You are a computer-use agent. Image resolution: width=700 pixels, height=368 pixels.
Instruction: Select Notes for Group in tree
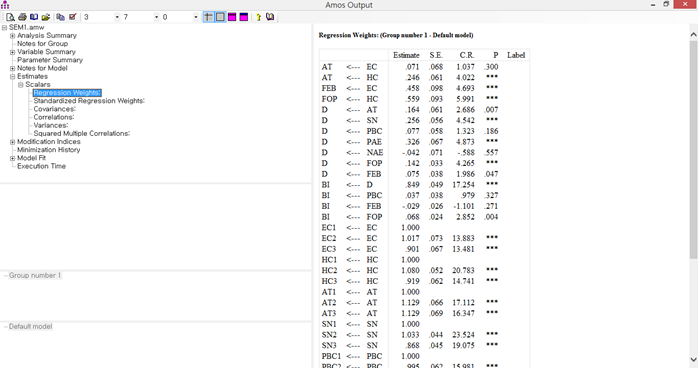click(42, 44)
